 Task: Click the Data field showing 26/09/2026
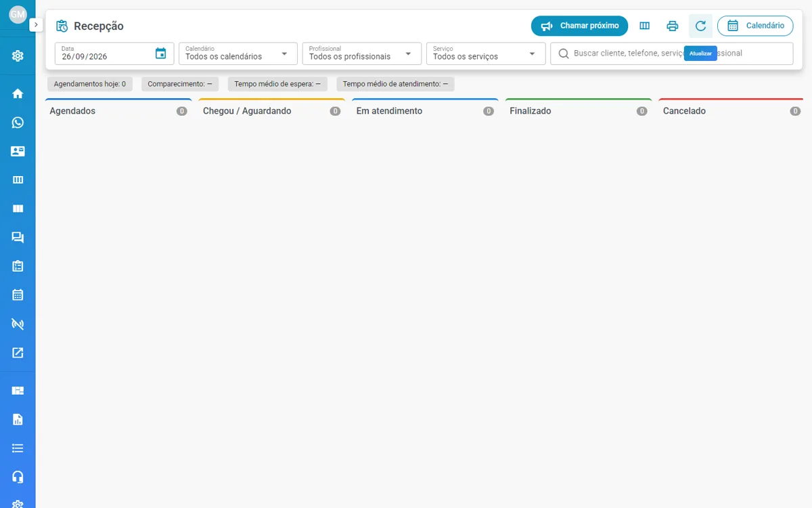[114, 54]
